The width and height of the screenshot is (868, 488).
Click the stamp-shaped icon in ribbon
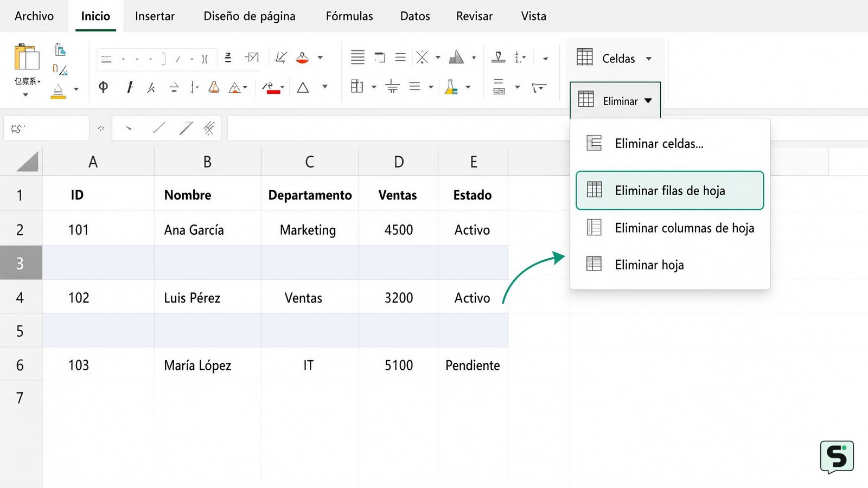tap(498, 57)
